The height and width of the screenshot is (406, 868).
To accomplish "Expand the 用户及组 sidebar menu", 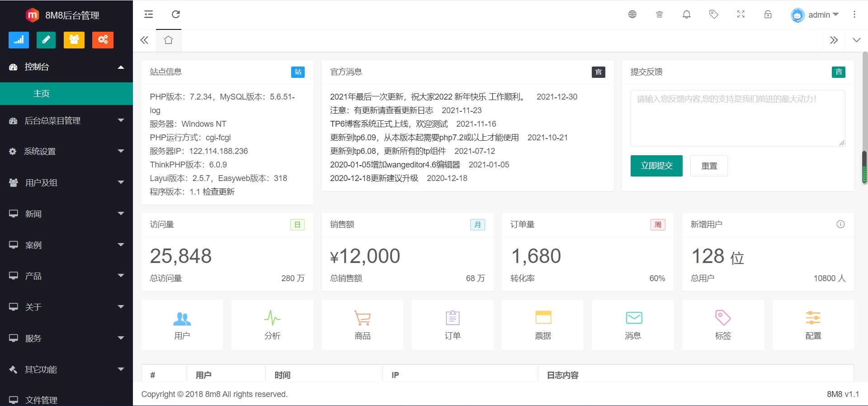I will click(x=66, y=182).
